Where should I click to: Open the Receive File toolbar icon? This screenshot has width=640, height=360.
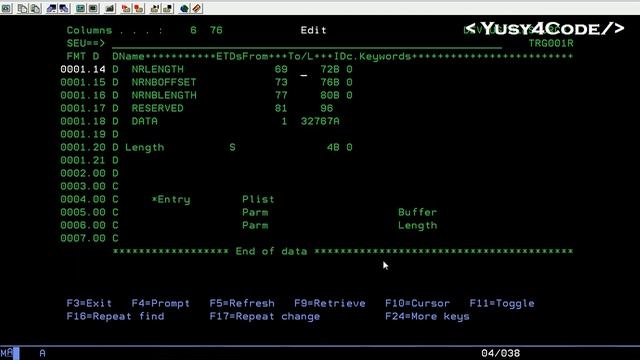[64, 8]
